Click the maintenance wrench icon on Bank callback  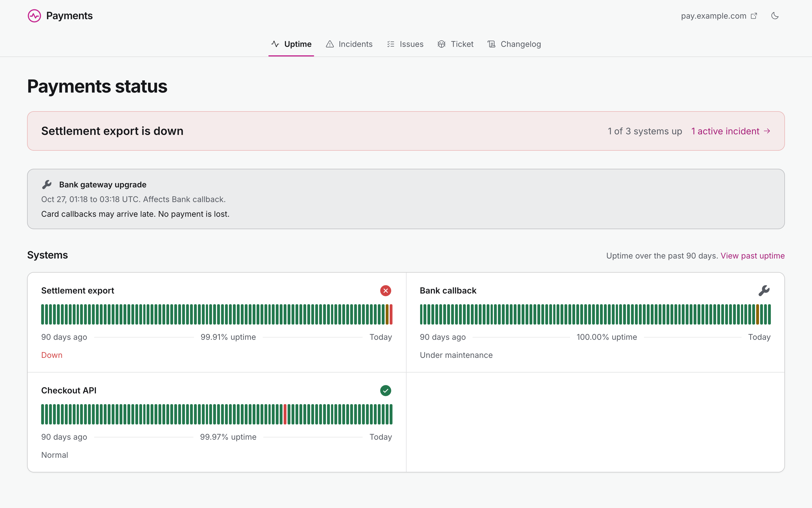tap(764, 291)
